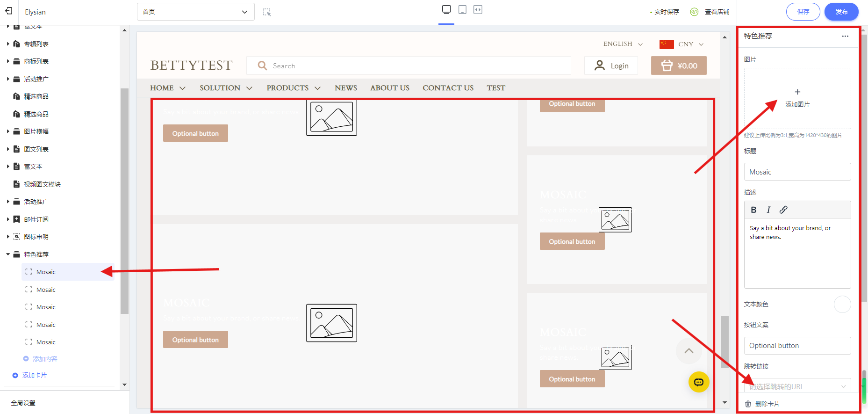868x414 pixels.
Task: Click the fullscreen width preview icon
Action: [x=478, y=10]
